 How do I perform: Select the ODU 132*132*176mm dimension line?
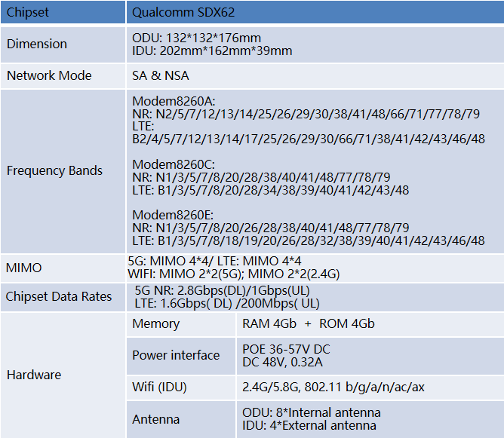(197, 38)
